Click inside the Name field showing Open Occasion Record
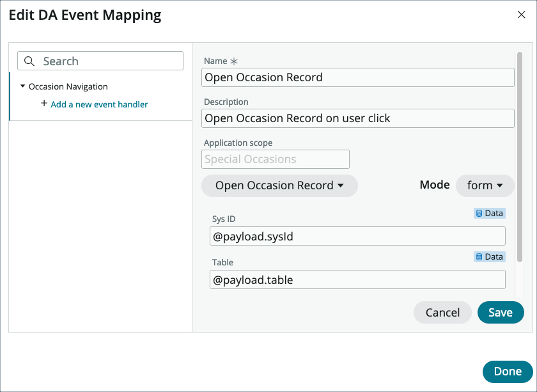Screen dimensions: 537x392 (x=357, y=77)
